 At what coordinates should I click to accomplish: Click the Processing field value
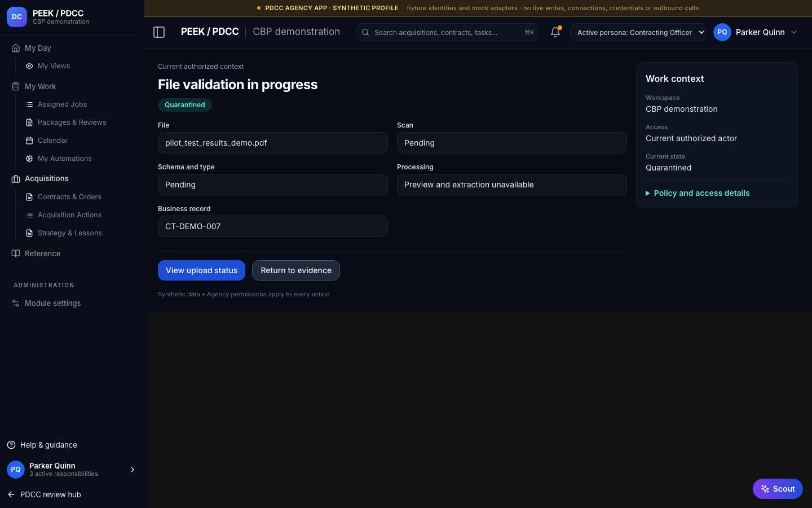pyautogui.click(x=512, y=185)
